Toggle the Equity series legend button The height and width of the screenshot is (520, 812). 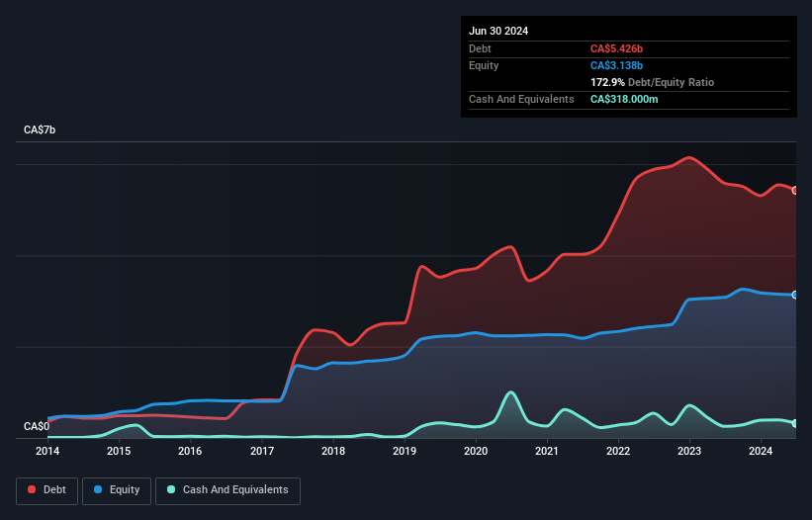coord(117,490)
